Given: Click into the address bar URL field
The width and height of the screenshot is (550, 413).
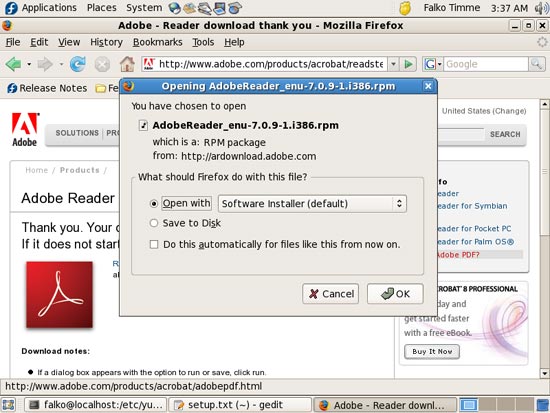Looking at the screenshot, I should point(271,64).
